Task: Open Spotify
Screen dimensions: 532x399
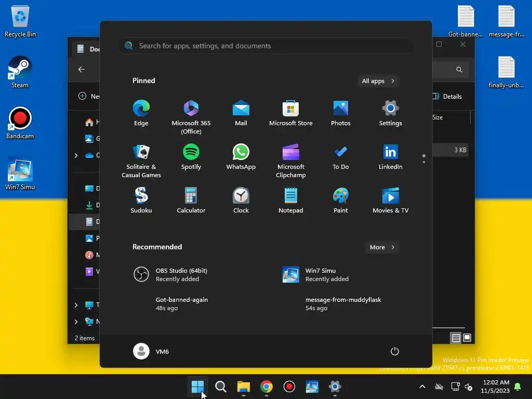Action: click(191, 157)
